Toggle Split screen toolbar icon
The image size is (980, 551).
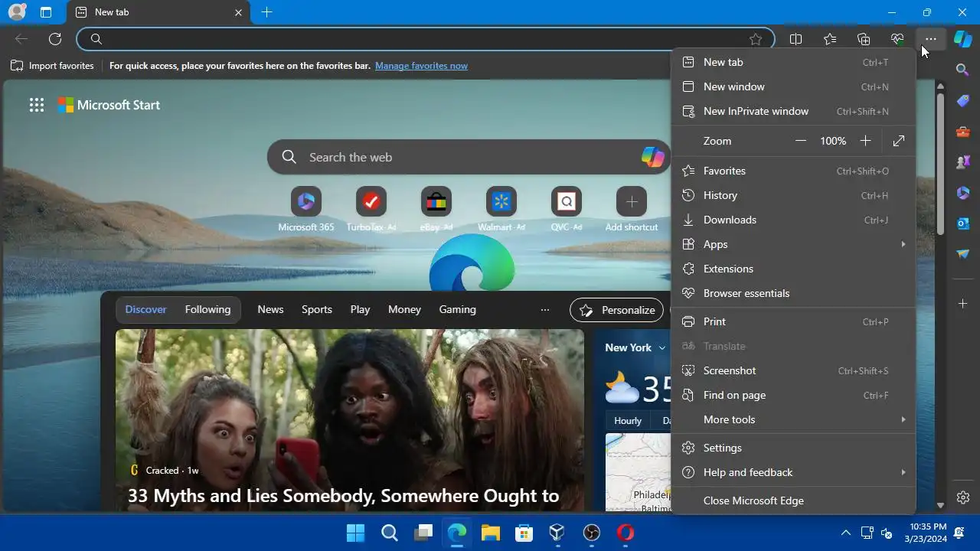point(796,39)
